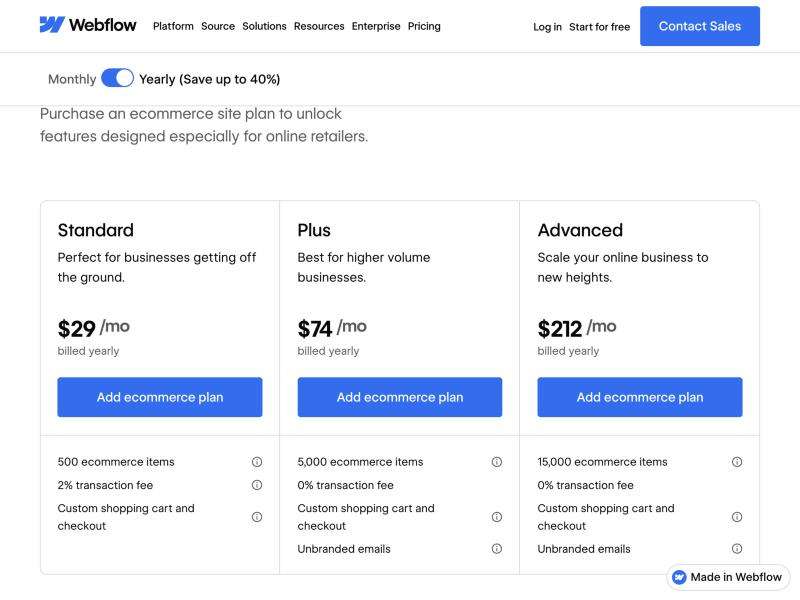Click Plus plan 'Unbranded emails' text
Screen dimensions: 800x600
(344, 549)
